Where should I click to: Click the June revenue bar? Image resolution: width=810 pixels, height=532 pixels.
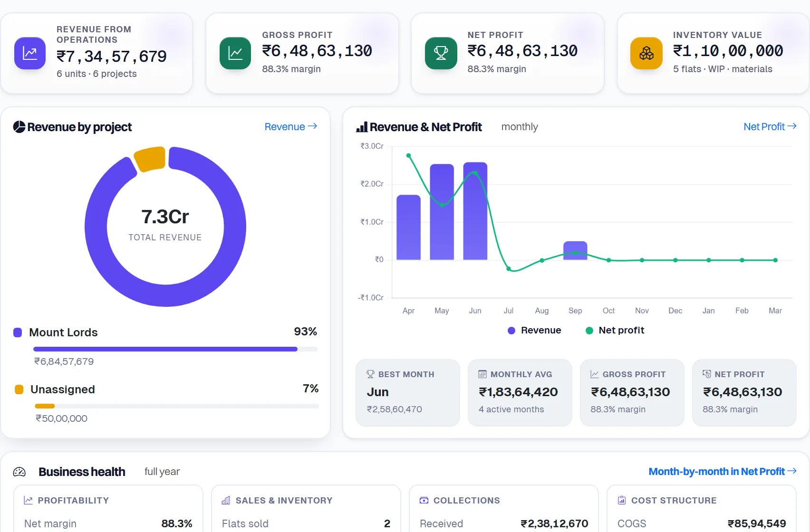click(x=475, y=211)
